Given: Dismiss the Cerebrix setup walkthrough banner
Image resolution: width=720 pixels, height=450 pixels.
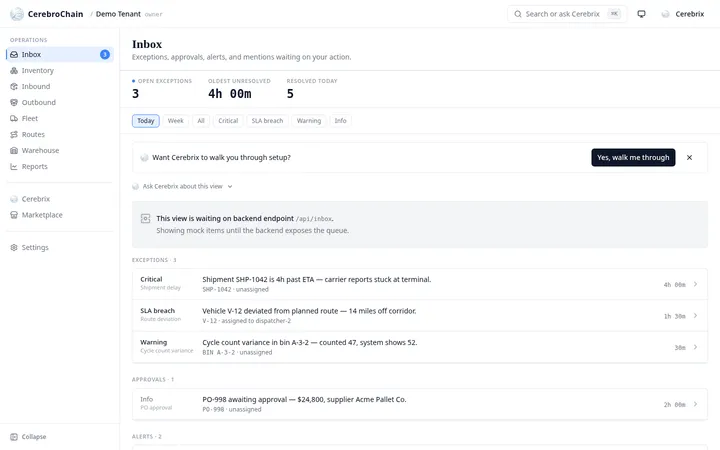Looking at the screenshot, I should pyautogui.click(x=689, y=158).
